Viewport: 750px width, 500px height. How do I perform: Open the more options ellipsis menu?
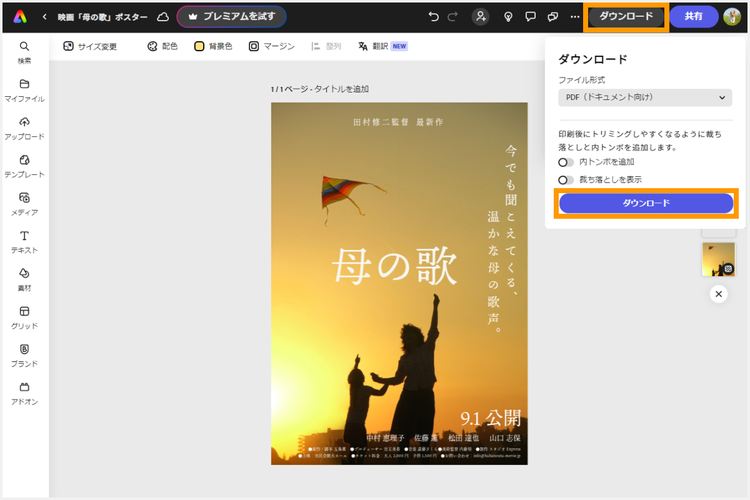coord(575,17)
